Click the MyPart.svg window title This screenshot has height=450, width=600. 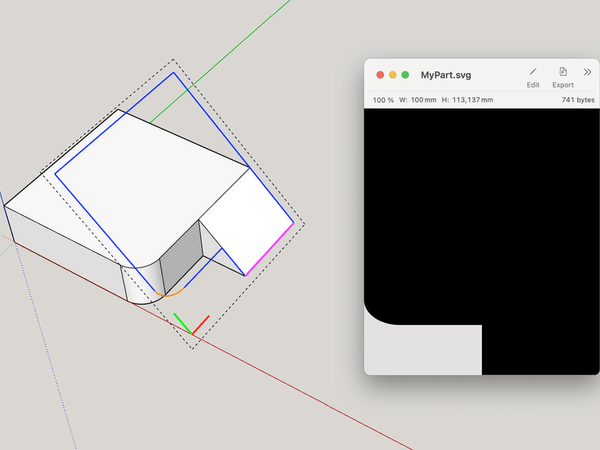pos(448,75)
